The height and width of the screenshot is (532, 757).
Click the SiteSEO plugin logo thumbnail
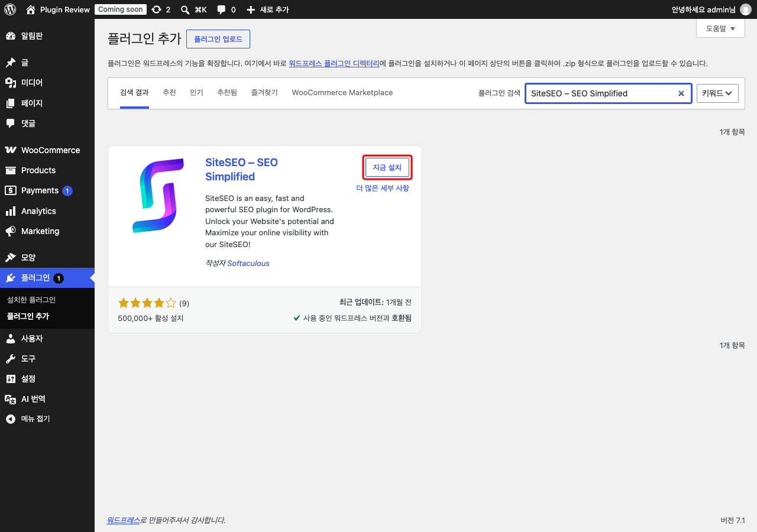click(x=158, y=196)
